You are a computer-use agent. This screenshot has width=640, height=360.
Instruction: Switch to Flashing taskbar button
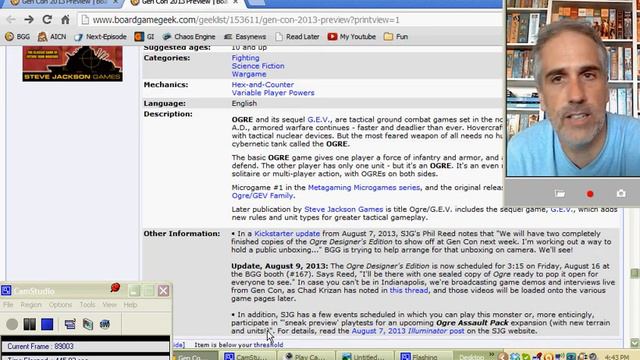(x=422, y=356)
